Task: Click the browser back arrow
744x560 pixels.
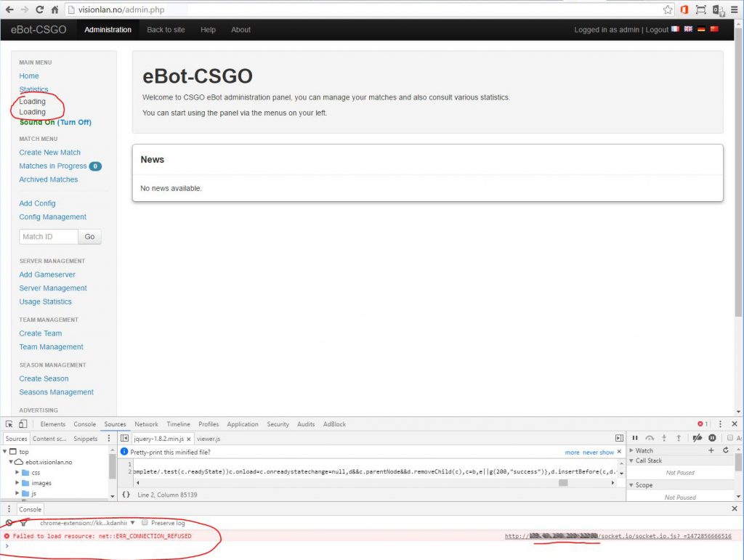Action: [9, 9]
